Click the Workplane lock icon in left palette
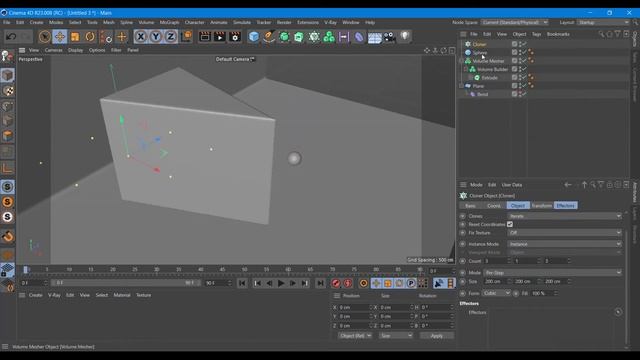Screen dimensions: 640x360 (7, 271)
